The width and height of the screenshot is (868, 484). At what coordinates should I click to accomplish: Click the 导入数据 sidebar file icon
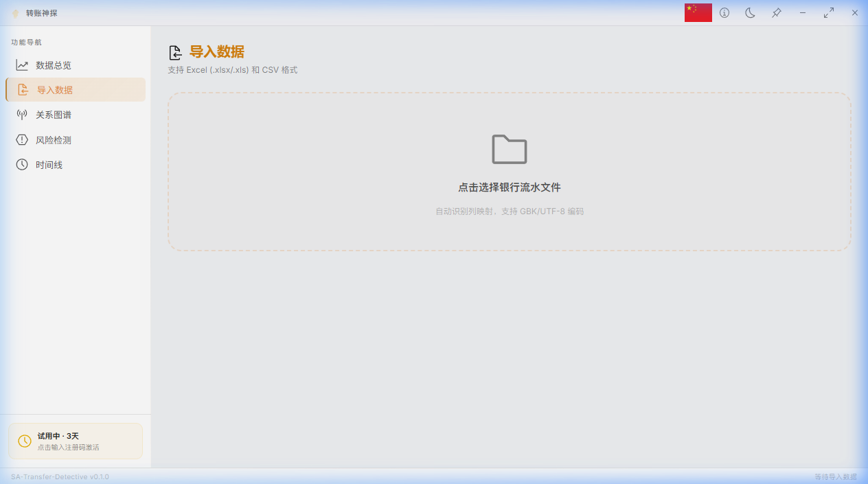click(x=23, y=90)
